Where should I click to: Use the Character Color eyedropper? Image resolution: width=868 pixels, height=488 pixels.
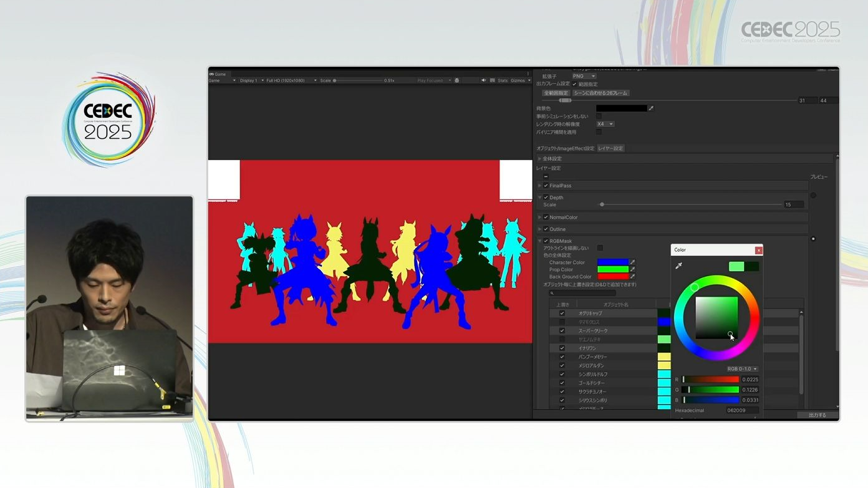[x=632, y=262]
